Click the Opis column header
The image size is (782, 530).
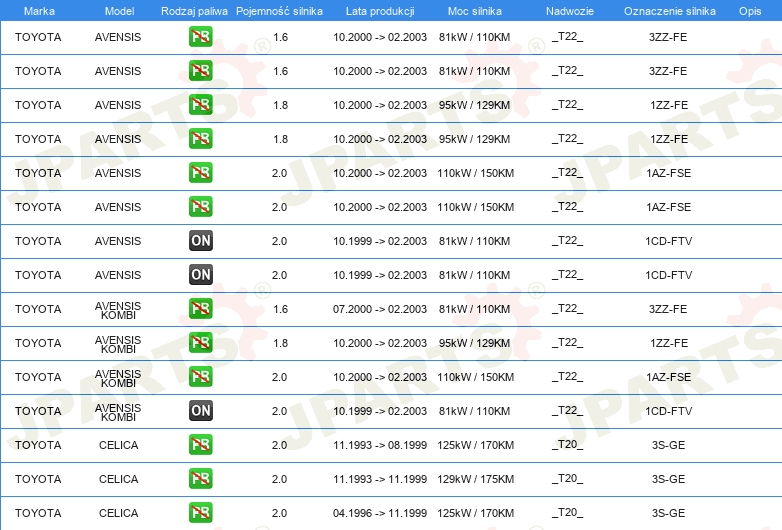pyautogui.click(x=750, y=11)
